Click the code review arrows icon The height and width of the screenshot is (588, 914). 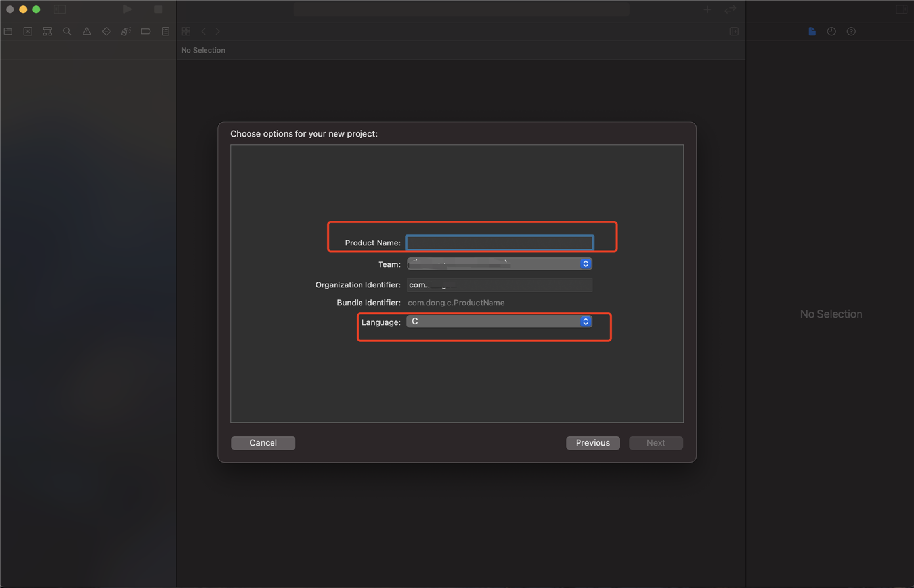coord(729,9)
